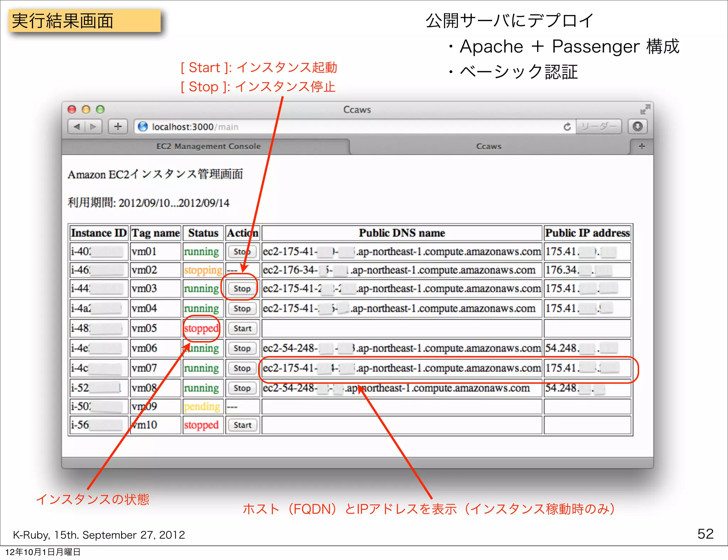The image size is (728, 560).
Task: Click Stop button for vm07
Action: tap(242, 368)
